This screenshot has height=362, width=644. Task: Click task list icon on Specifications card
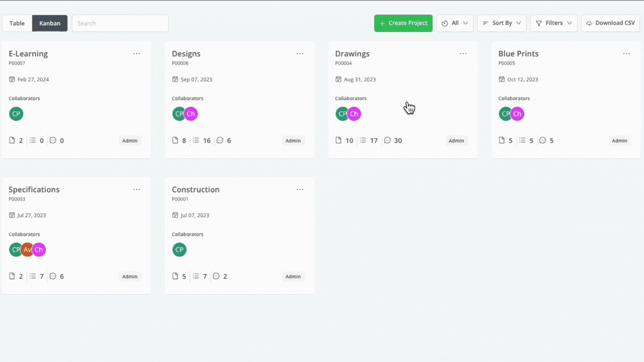[33, 276]
